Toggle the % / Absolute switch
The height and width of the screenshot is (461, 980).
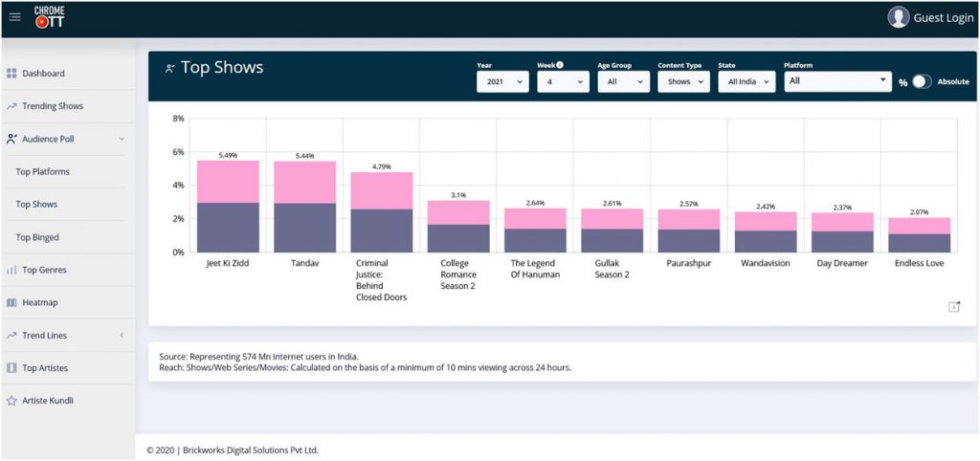(920, 82)
